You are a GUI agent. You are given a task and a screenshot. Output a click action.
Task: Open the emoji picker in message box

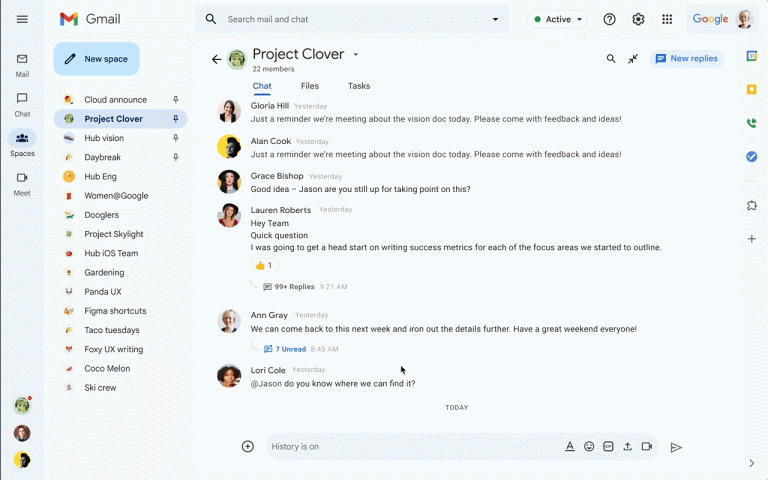(589, 447)
